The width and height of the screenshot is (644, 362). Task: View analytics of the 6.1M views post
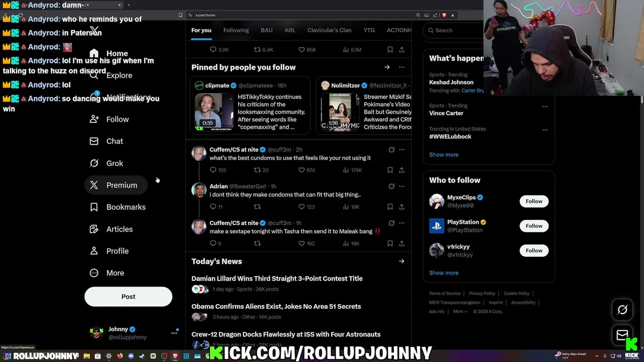(352, 50)
